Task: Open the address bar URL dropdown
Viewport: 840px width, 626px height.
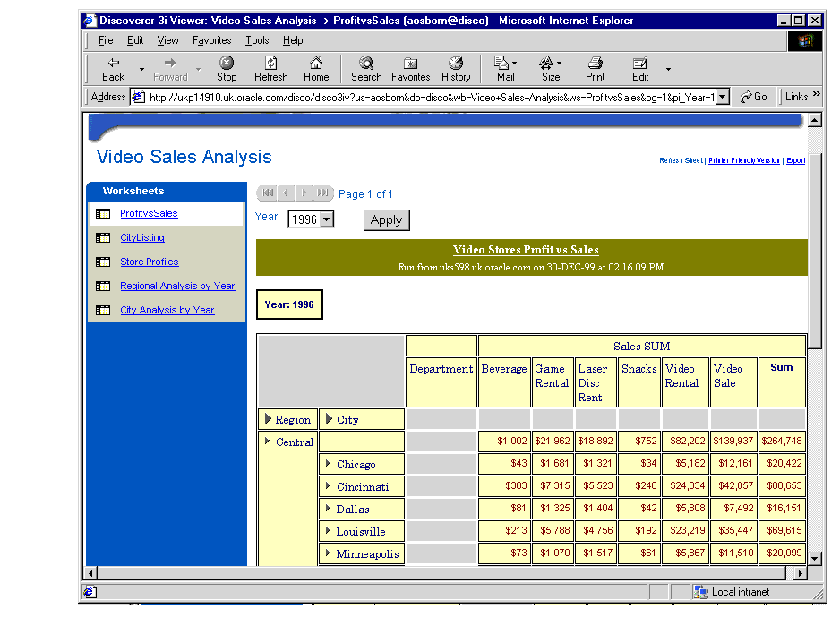Action: click(723, 97)
